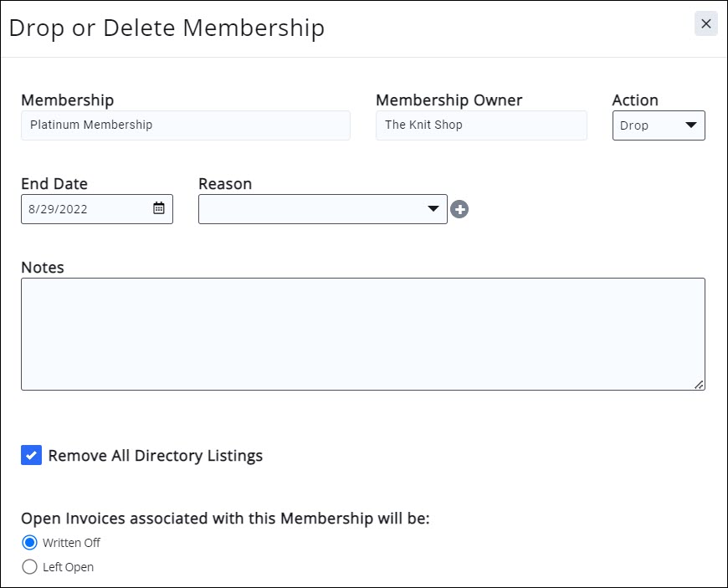Choose the Left Open radio button

(30, 567)
